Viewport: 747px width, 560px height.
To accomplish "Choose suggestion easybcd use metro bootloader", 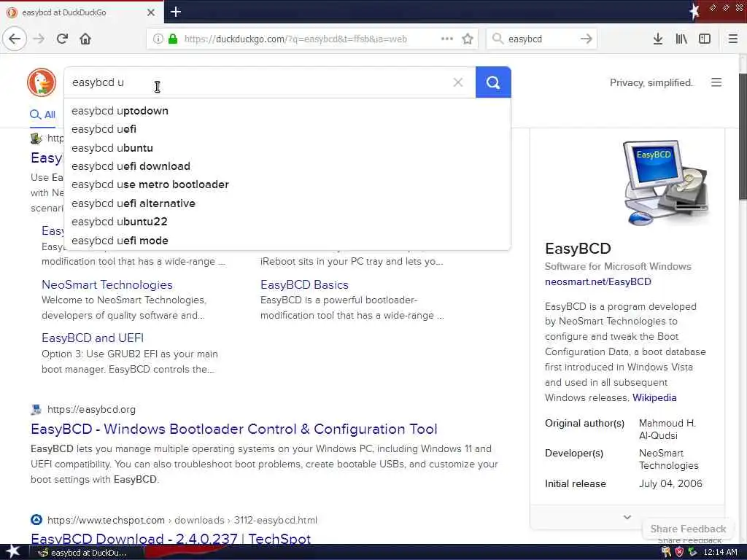I will (x=287, y=184).
